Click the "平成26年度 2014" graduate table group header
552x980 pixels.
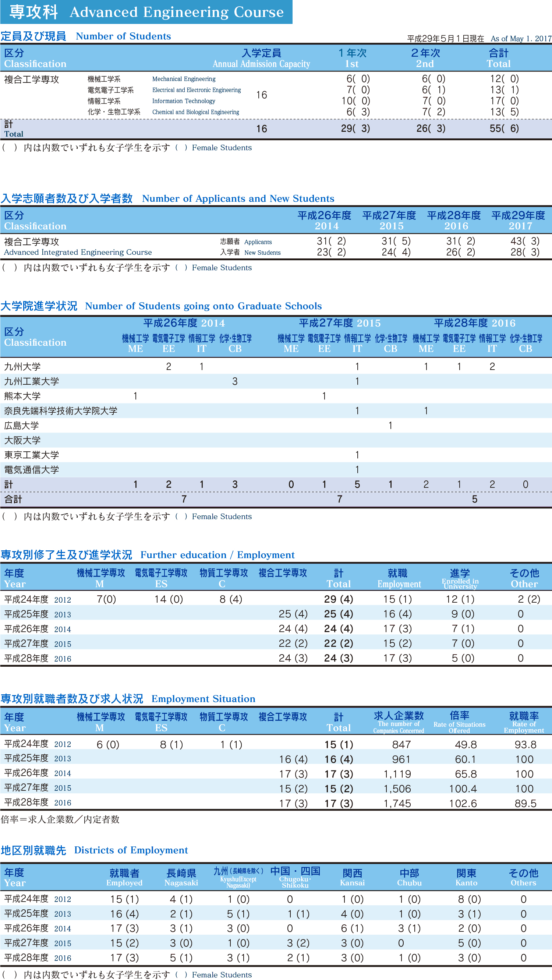pos(184,323)
